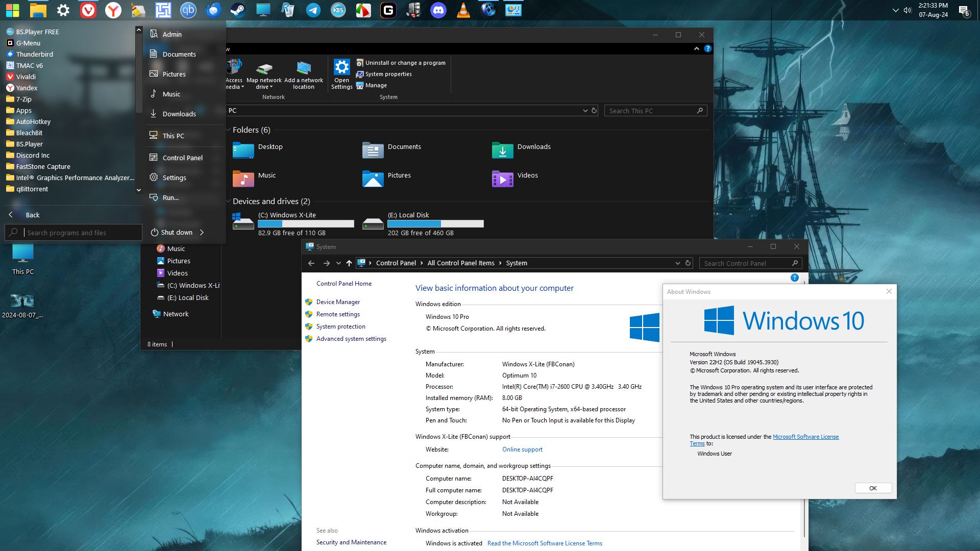
Task: Launch Vivaldi from the taskbar
Action: click(88, 10)
